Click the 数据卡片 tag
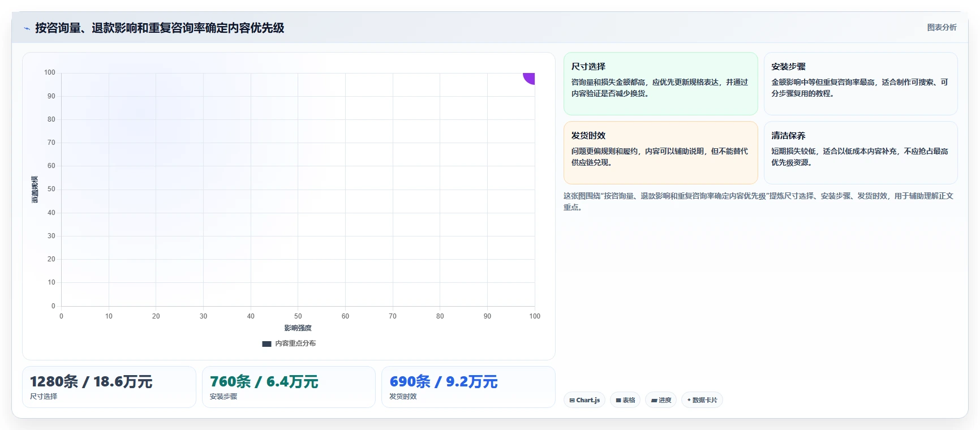980x430 pixels. point(702,400)
